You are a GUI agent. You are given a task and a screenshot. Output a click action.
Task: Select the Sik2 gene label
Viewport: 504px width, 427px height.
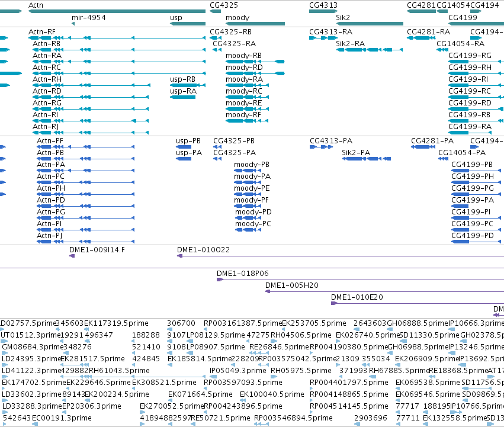(343, 17)
